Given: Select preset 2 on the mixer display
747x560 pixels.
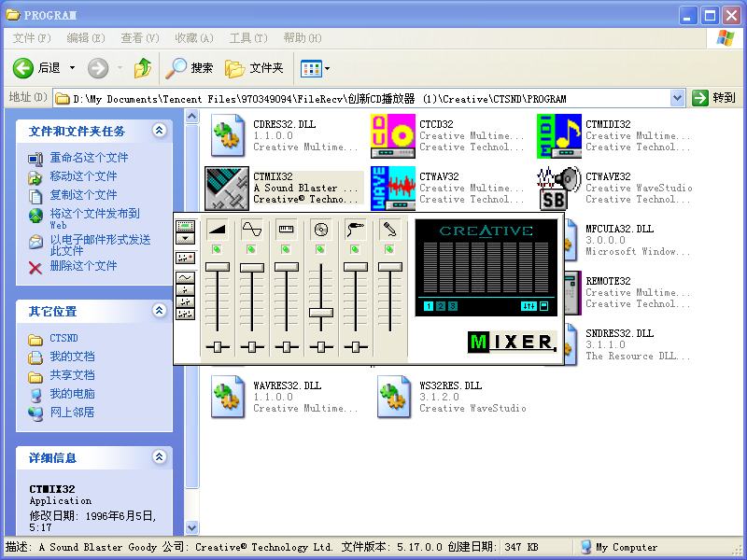Looking at the screenshot, I should [441, 306].
